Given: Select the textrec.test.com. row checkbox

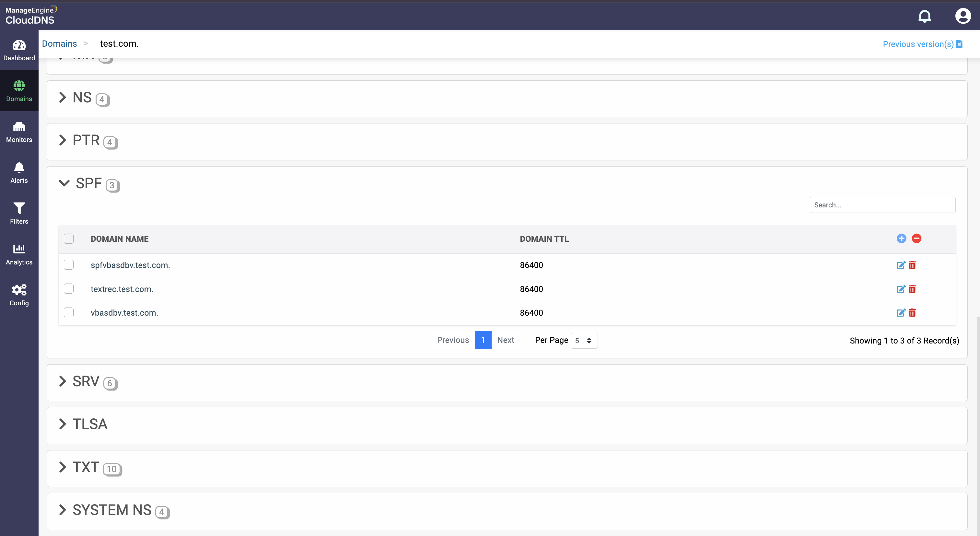Looking at the screenshot, I should tap(69, 289).
